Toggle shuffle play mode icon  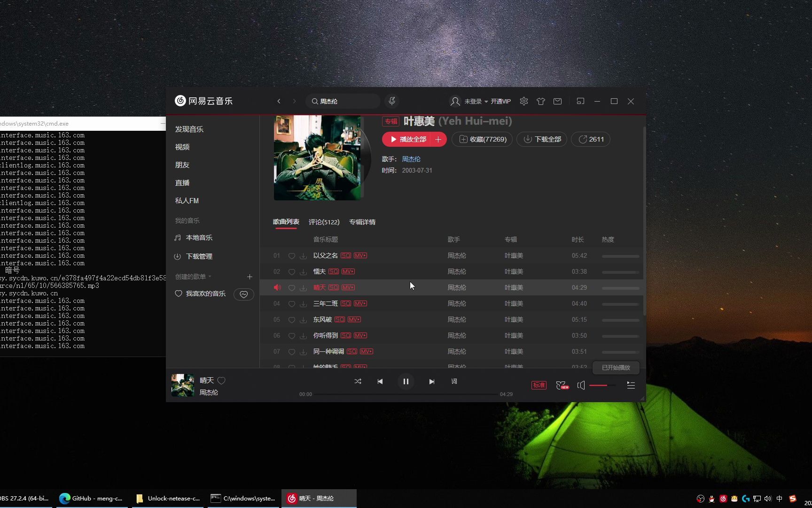[358, 381]
